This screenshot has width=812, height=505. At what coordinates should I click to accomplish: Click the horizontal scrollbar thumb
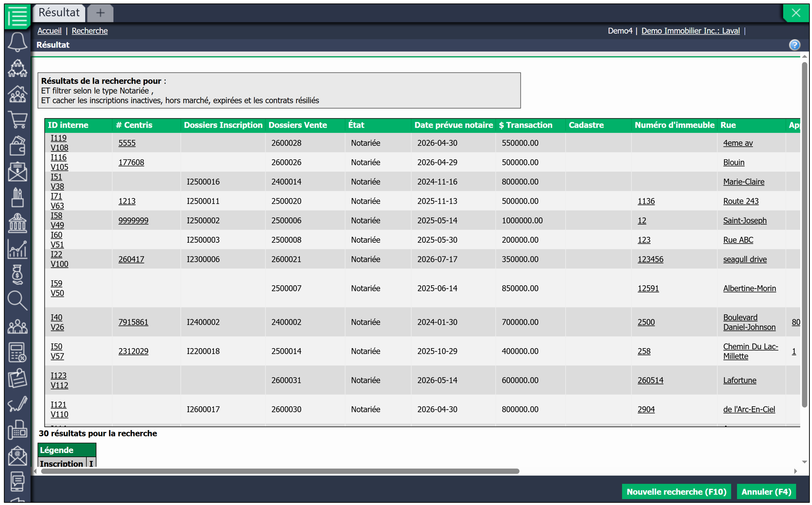[x=279, y=471]
